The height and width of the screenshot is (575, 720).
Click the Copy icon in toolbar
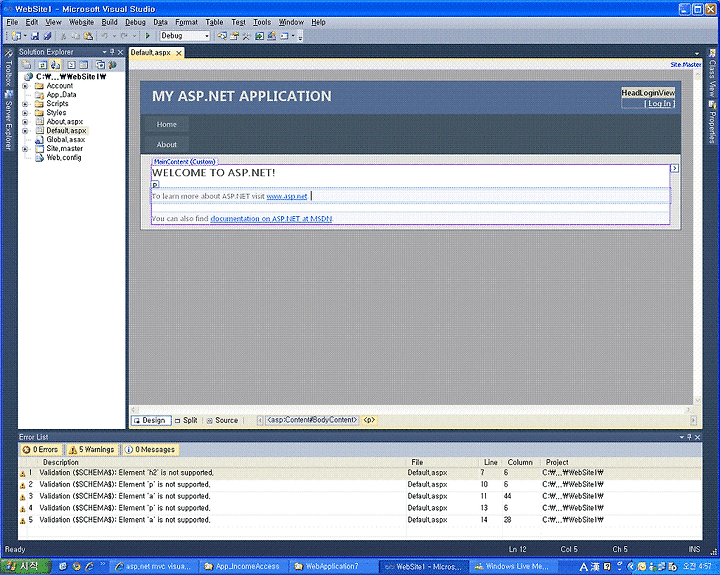(x=76, y=36)
